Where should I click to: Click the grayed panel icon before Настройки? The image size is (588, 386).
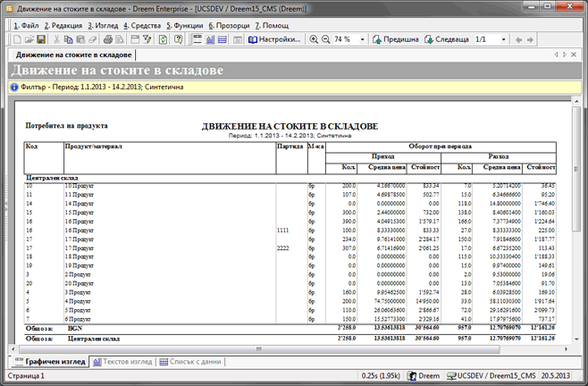click(x=238, y=39)
